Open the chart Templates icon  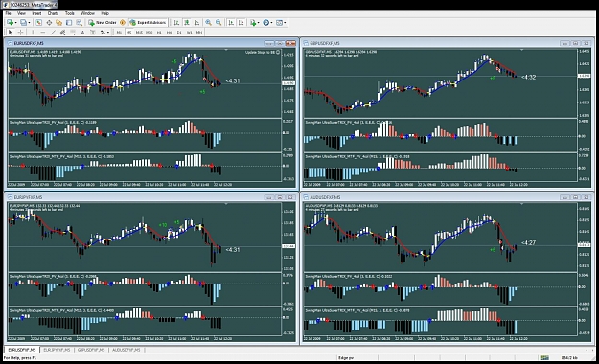tap(279, 23)
